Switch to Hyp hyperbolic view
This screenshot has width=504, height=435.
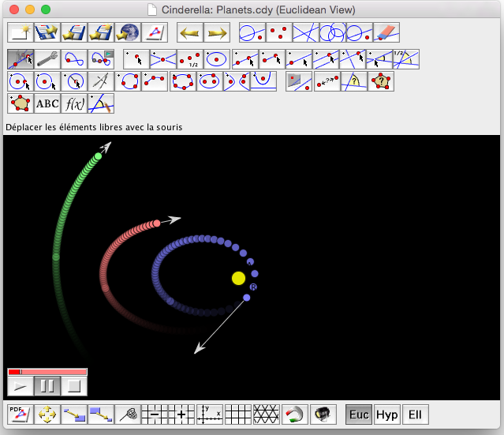(x=386, y=414)
